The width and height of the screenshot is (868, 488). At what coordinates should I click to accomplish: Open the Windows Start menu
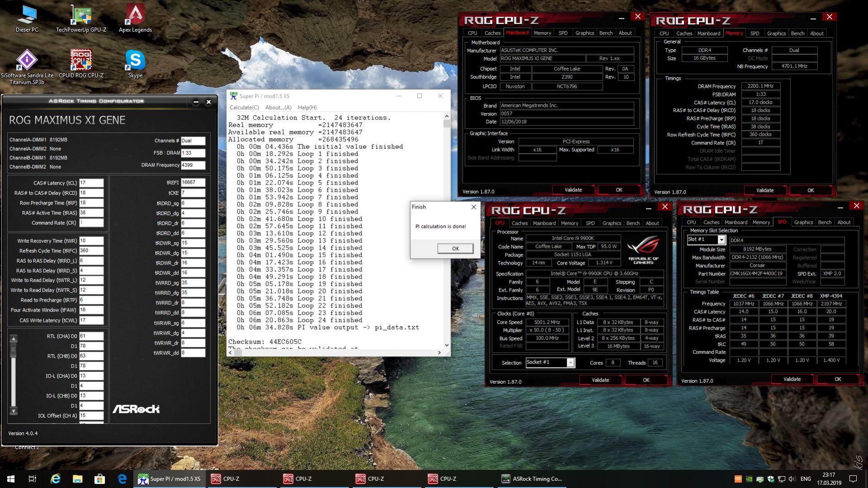11,479
